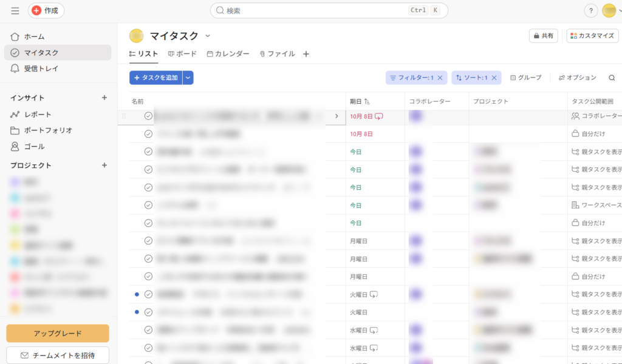Expand first task row details chevron
Screen dimensions: 622x364
(x=337, y=116)
